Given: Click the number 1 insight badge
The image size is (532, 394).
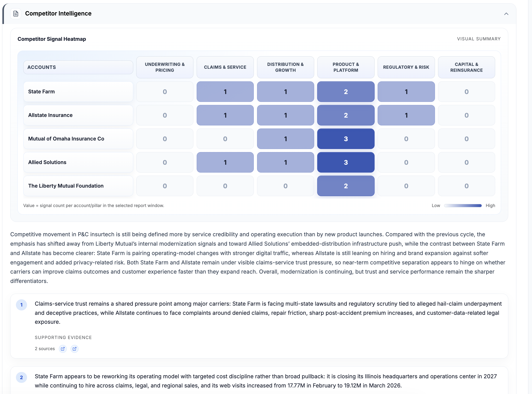Looking at the screenshot, I should [21, 305].
